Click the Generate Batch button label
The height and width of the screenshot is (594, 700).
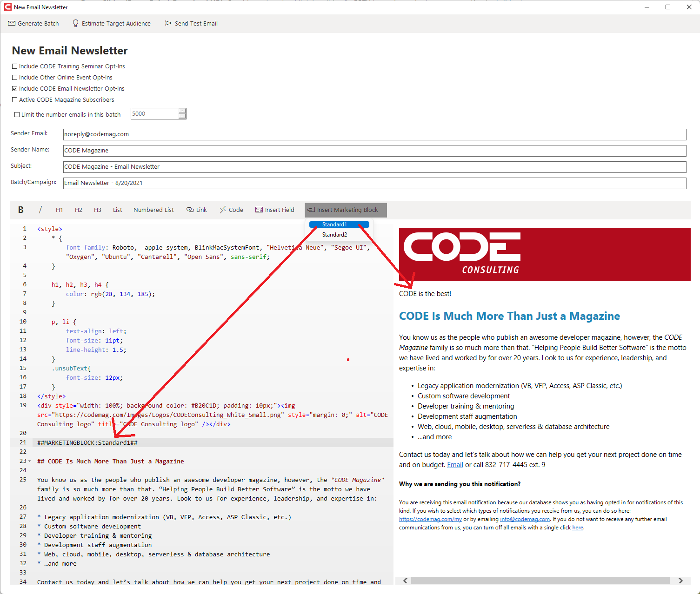pyautogui.click(x=38, y=24)
